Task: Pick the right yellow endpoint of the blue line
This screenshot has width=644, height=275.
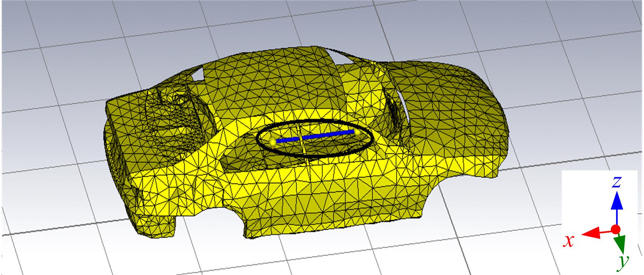Action: (x=357, y=132)
